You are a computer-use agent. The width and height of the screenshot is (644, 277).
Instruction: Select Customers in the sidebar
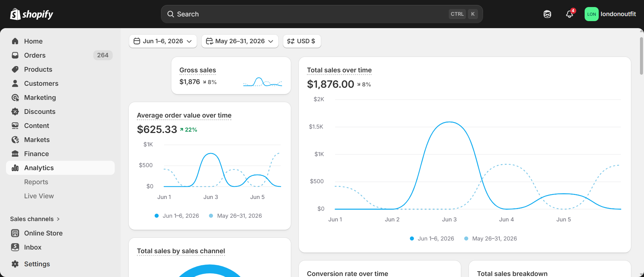pyautogui.click(x=60, y=83)
